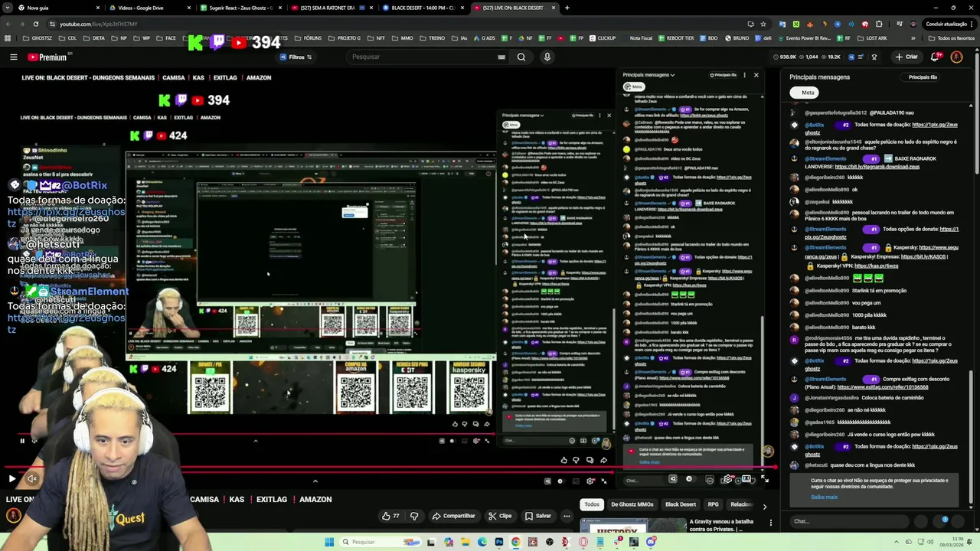Image resolution: width=980 pixels, height=551 pixels.
Task: Open the account avatar menu
Action: tap(956, 57)
